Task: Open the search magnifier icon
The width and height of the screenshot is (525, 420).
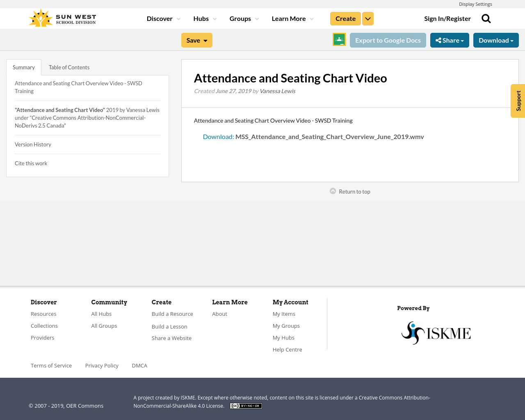Action: (x=486, y=18)
